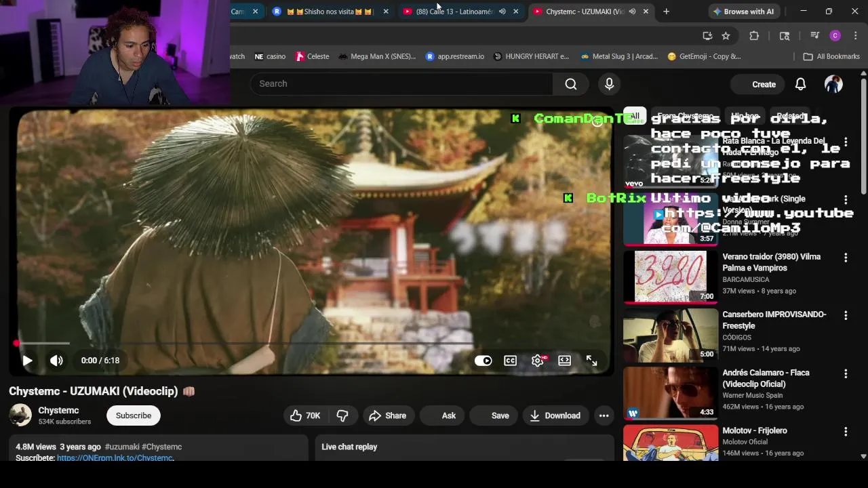Open the Metal Slug 3 bookmark

[620, 56]
